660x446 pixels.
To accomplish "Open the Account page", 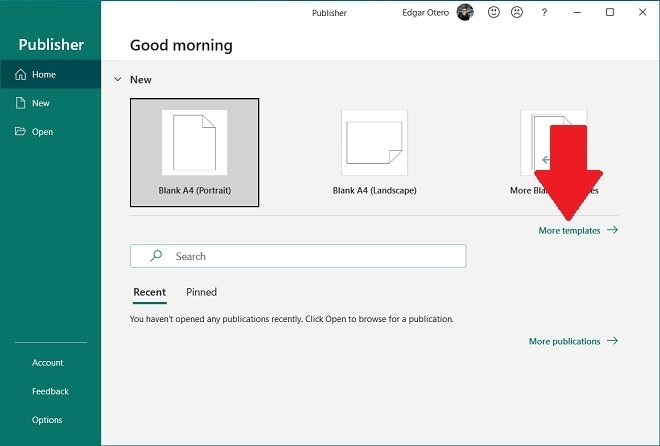I will pyautogui.click(x=48, y=363).
